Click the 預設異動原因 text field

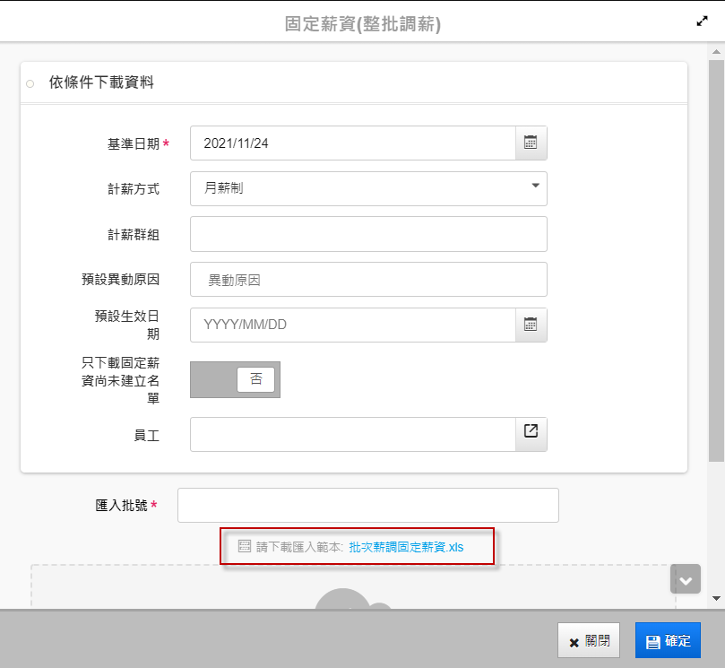(368, 280)
